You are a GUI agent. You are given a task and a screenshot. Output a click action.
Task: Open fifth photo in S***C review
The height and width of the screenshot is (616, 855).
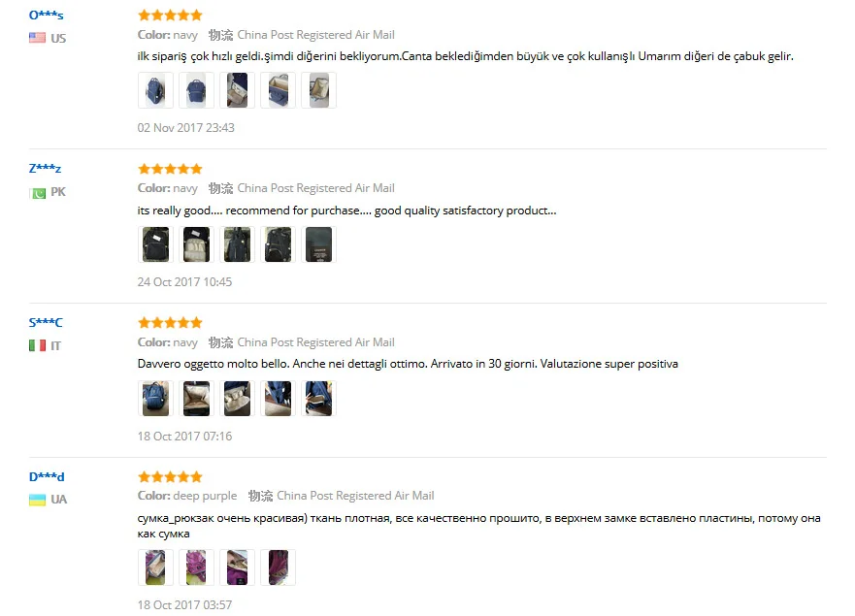pos(319,399)
